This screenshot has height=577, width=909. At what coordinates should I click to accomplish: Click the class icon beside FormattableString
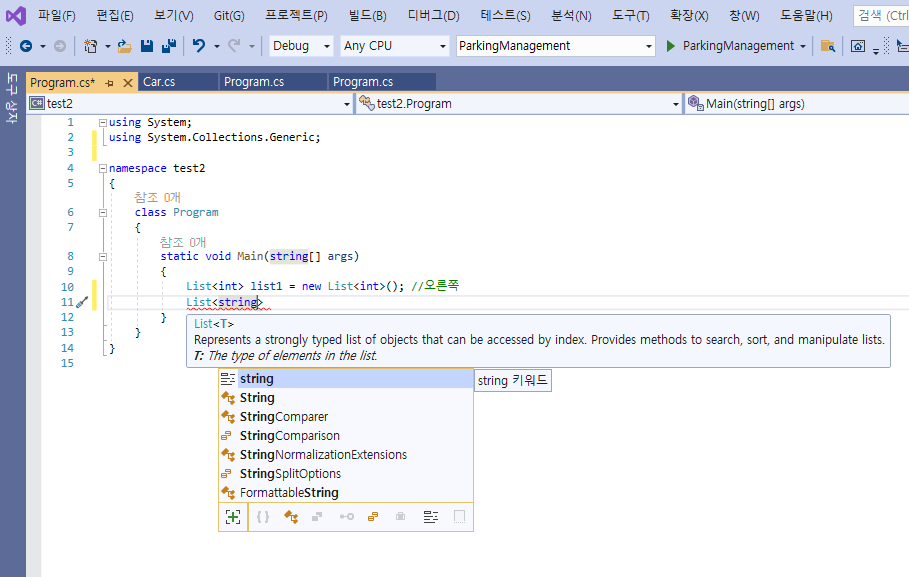tap(228, 493)
